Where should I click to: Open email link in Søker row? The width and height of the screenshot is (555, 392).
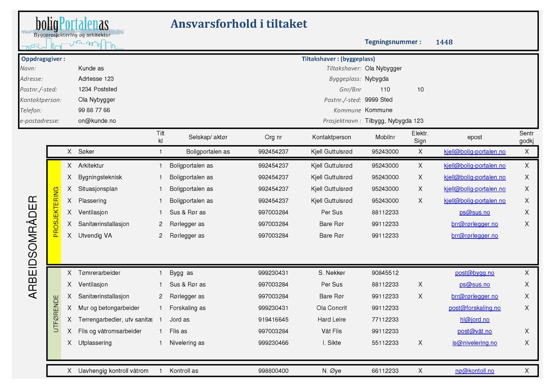click(x=475, y=152)
